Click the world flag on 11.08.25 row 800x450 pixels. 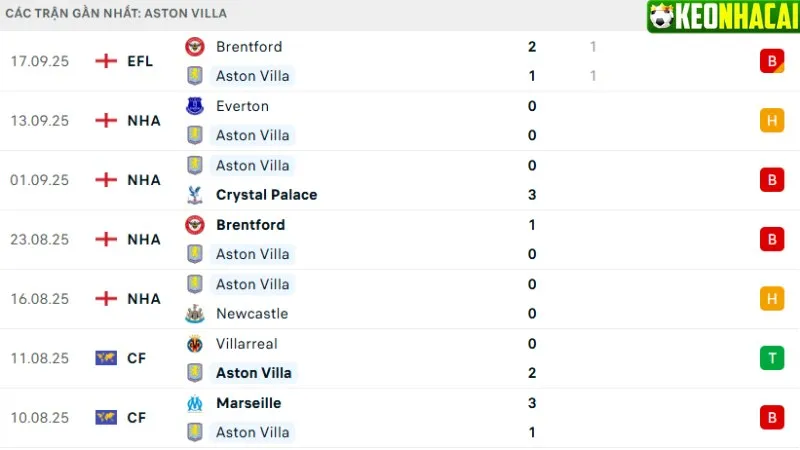(x=106, y=358)
